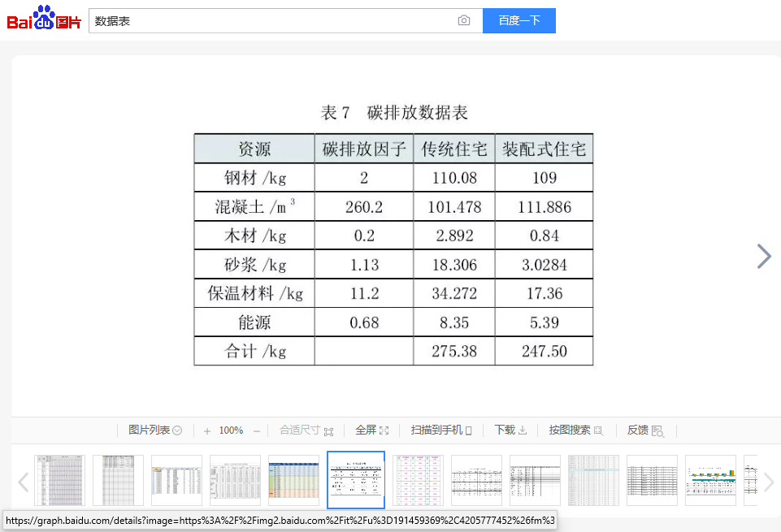Click the 合适尺寸 fit-size icon
This screenshot has width=781, height=532.
[x=329, y=431]
